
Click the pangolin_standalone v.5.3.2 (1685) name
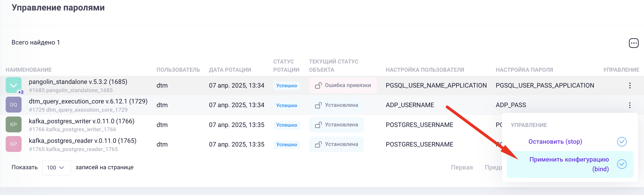point(78,82)
